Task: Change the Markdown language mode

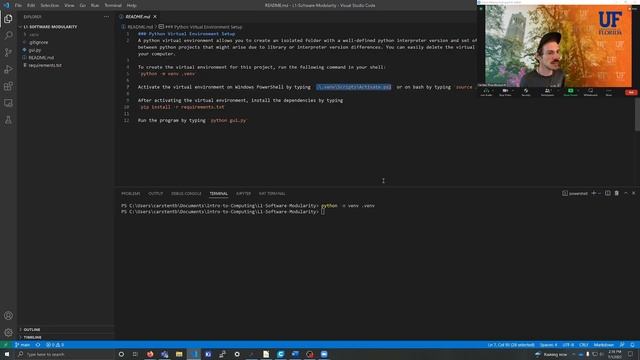Action: (x=603, y=345)
